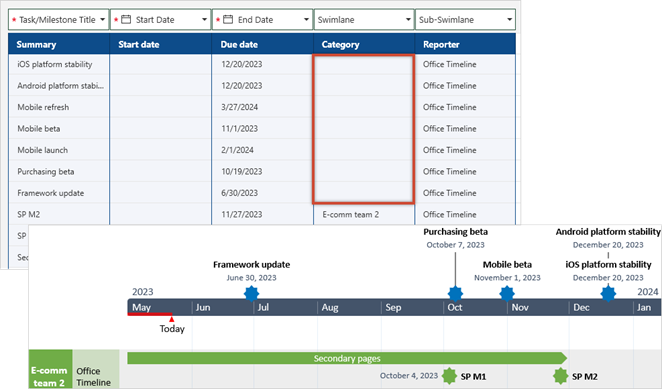Click the iOS platform stability summary cell
Screen dimensions: 662x389
[x=59, y=64]
